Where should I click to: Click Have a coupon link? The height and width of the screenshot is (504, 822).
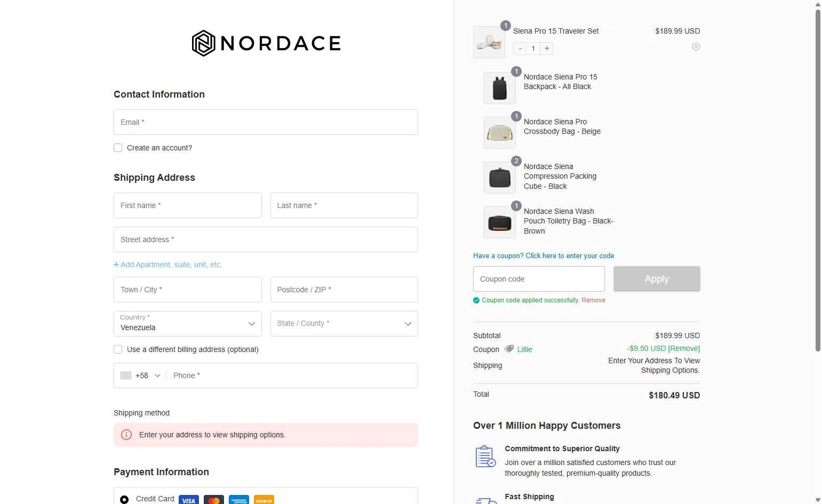(544, 256)
